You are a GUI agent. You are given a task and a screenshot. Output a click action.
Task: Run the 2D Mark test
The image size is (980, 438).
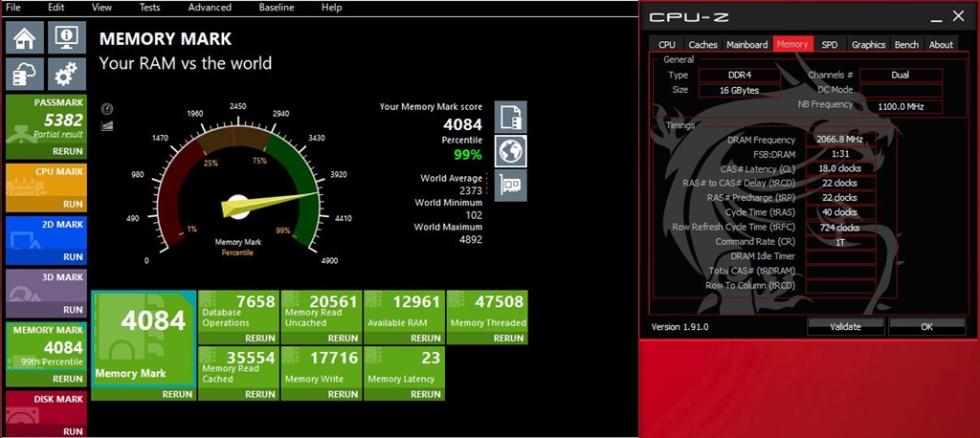tap(73, 257)
